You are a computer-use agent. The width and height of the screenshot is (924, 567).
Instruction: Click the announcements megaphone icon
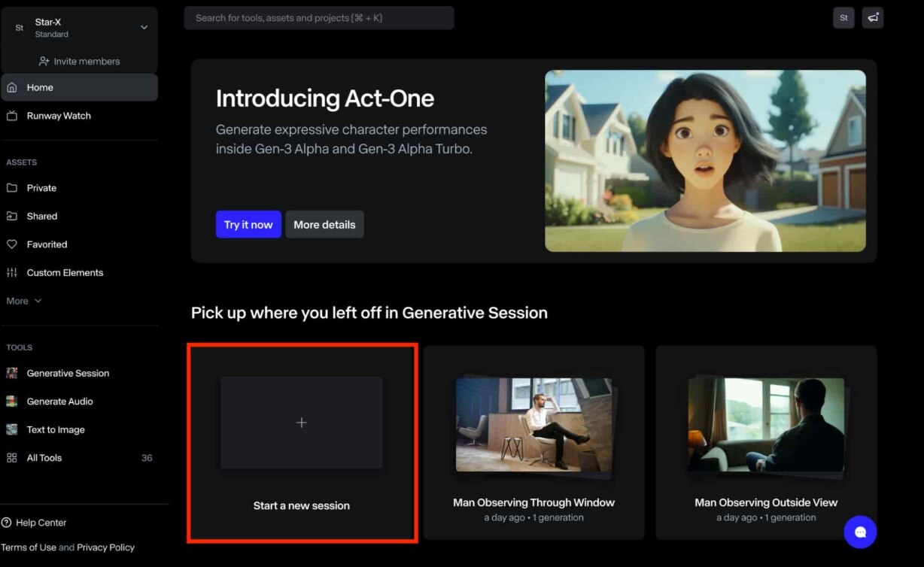point(873,18)
